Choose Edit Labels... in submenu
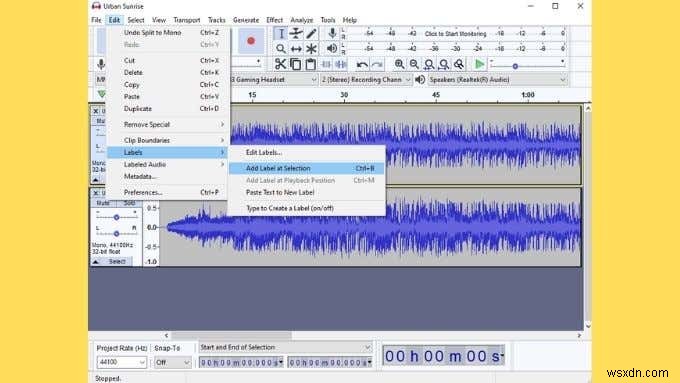 pyautogui.click(x=307, y=153)
